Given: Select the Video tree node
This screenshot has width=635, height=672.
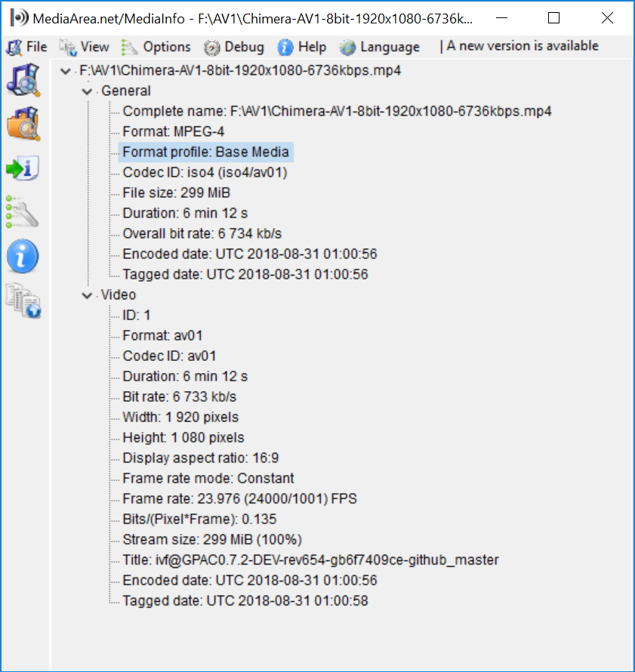Looking at the screenshot, I should (x=119, y=295).
